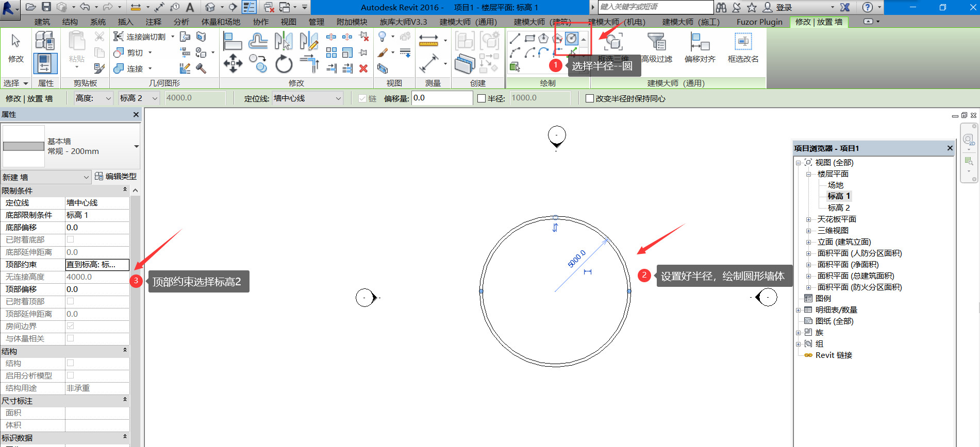Click the keyword search box
The height and width of the screenshot is (447, 980).
(655, 7)
